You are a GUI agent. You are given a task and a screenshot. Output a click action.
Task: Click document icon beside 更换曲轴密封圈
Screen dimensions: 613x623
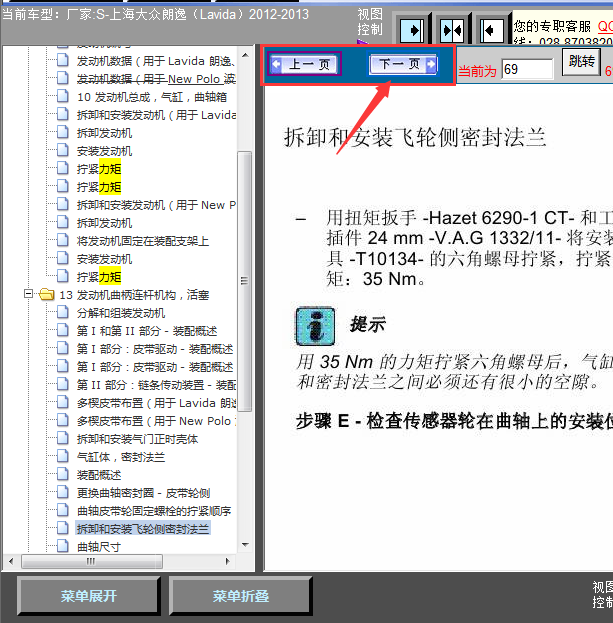pyautogui.click(x=62, y=492)
